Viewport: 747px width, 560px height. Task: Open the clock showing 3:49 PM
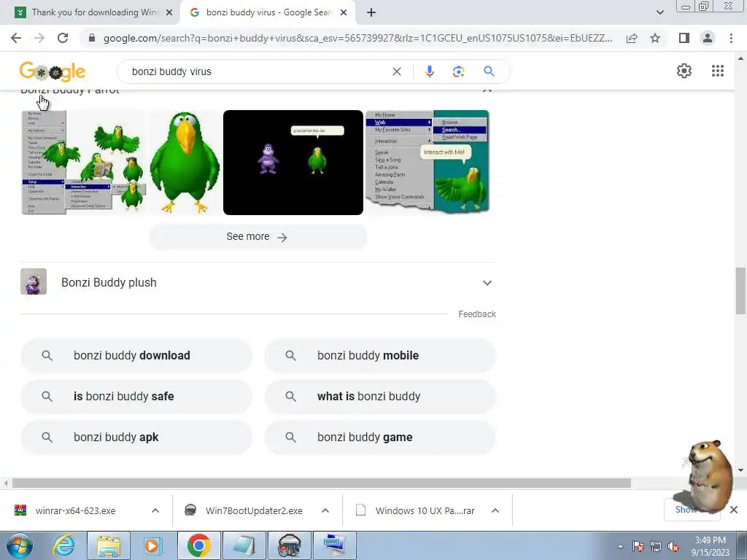pos(710,546)
